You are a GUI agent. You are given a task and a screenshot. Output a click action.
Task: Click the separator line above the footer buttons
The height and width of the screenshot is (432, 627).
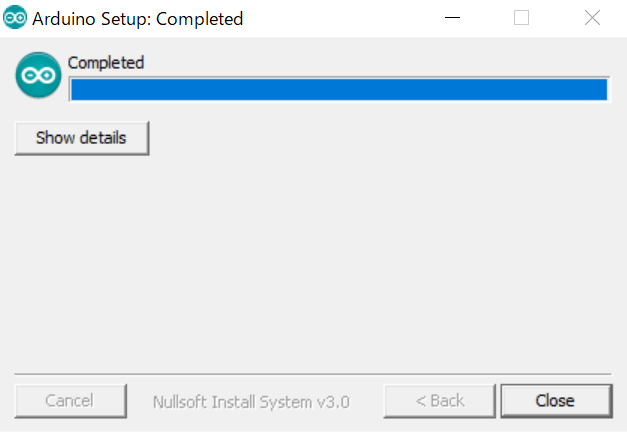[x=313, y=375]
